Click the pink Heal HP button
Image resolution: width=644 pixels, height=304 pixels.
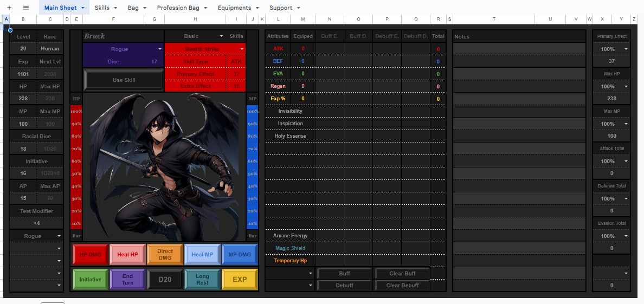pyautogui.click(x=127, y=255)
